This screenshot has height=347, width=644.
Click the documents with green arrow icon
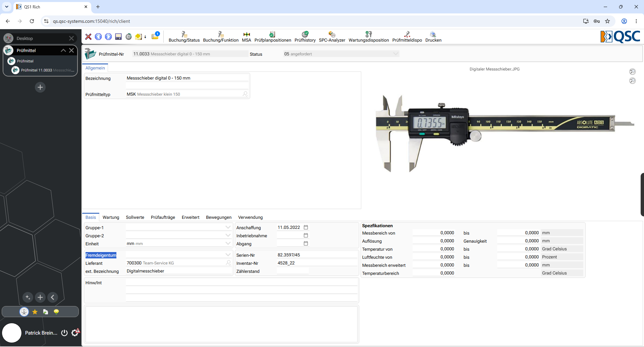pyautogui.click(x=46, y=312)
